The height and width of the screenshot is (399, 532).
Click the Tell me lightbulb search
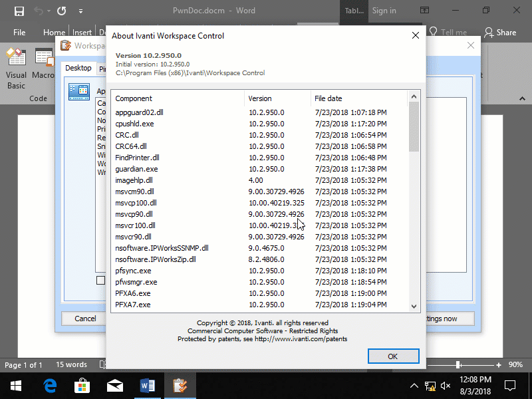tap(448, 33)
